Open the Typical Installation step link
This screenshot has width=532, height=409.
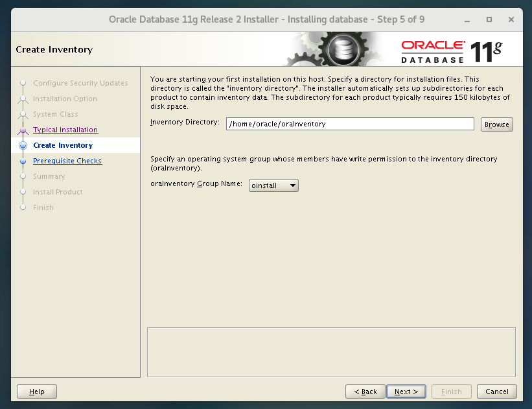click(65, 130)
